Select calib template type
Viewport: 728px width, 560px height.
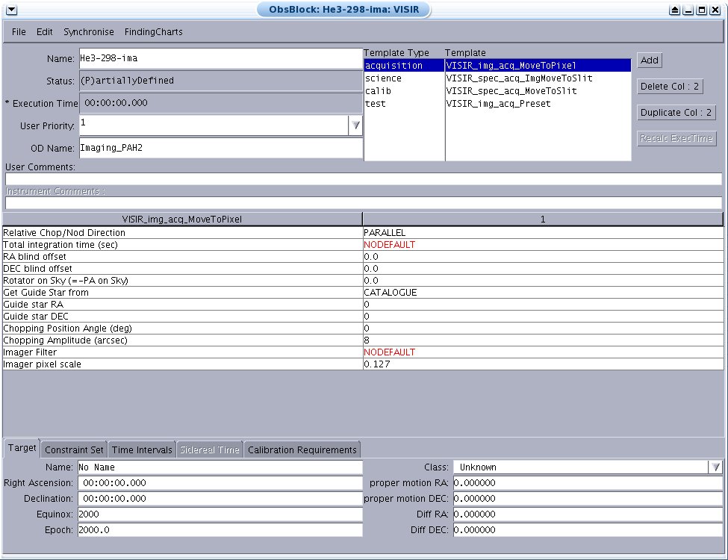point(404,91)
